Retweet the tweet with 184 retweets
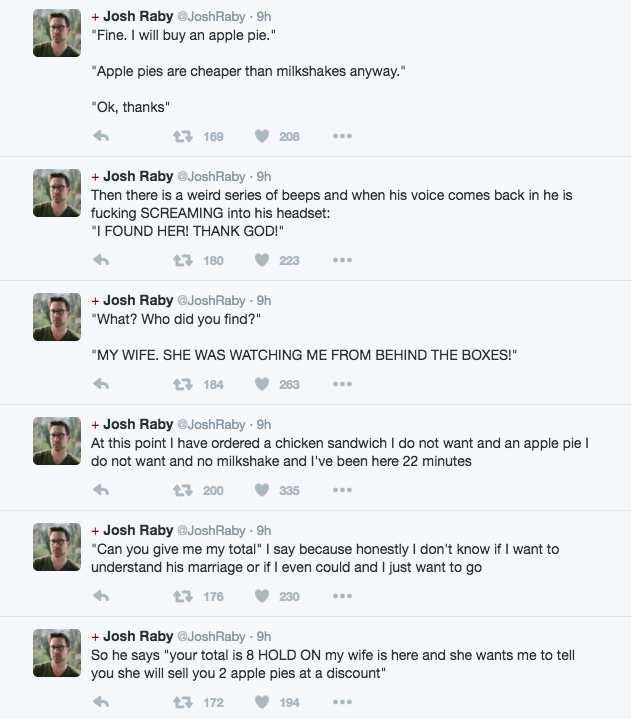 tap(183, 384)
